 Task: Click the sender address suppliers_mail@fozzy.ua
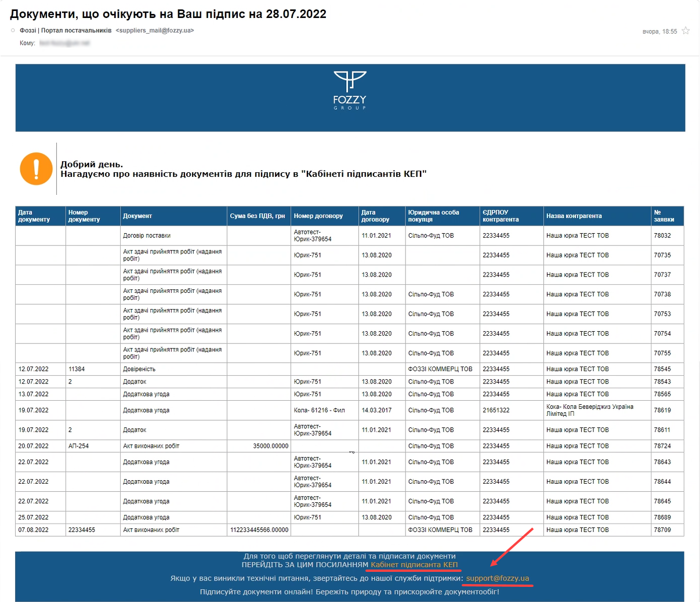(x=155, y=30)
